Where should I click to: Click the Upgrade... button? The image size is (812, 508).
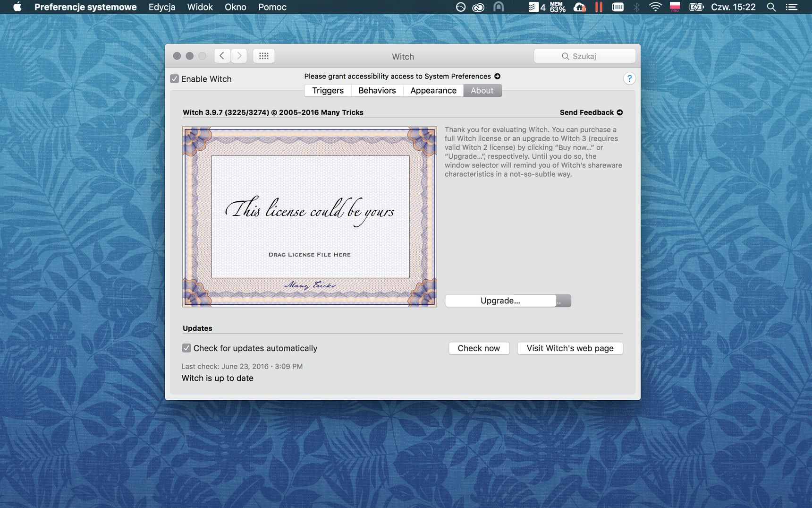(x=500, y=301)
